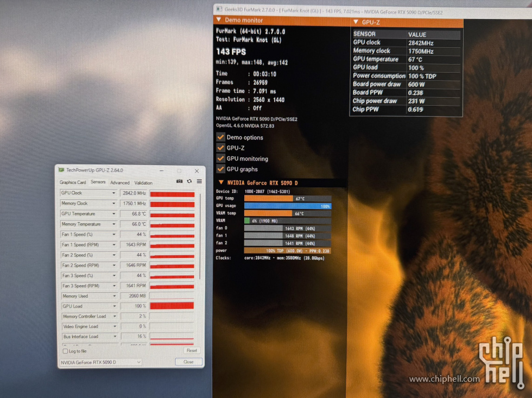Click the fan 0 1643 RPM bar
The image size is (532, 398).
tap(288, 229)
